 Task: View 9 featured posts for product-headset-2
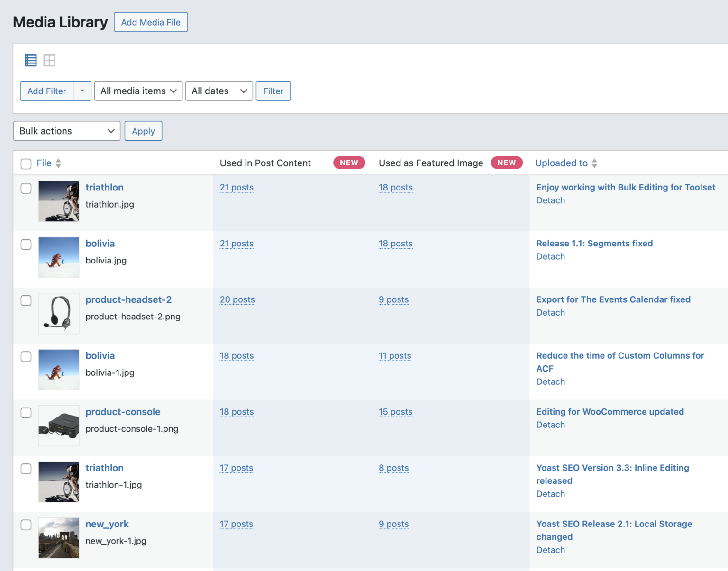pos(393,299)
